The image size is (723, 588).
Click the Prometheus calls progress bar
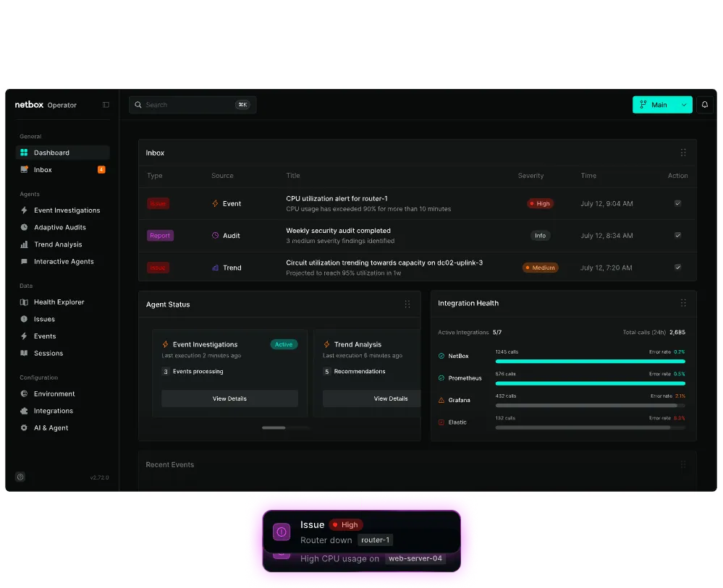coord(591,383)
